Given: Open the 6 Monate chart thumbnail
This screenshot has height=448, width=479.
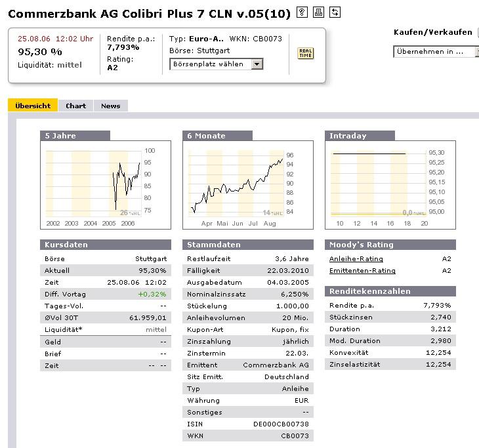Looking at the screenshot, I should (x=248, y=185).
